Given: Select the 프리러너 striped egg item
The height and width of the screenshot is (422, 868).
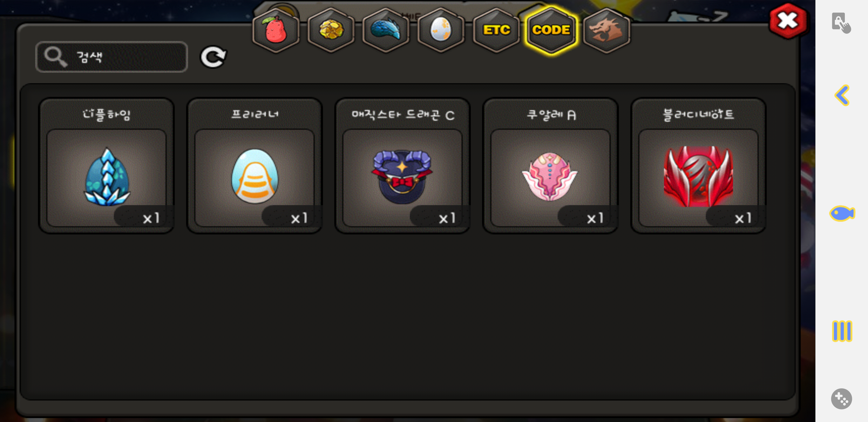Looking at the screenshot, I should 255,166.
